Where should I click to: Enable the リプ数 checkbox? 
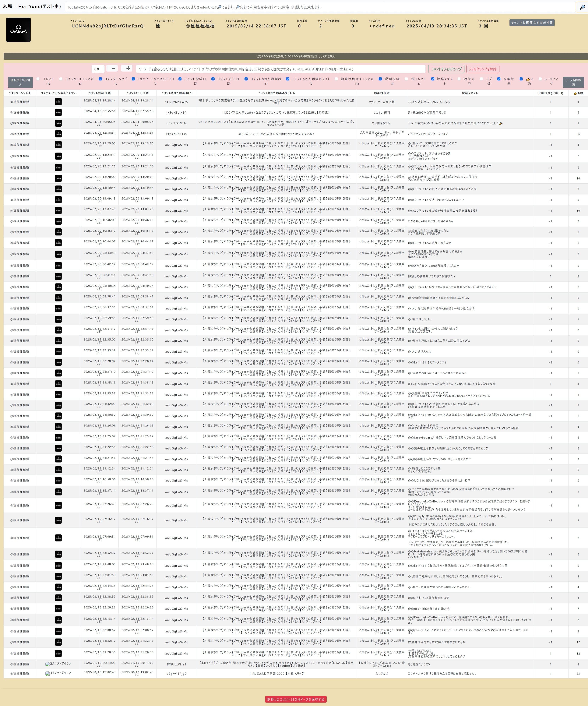482,79
